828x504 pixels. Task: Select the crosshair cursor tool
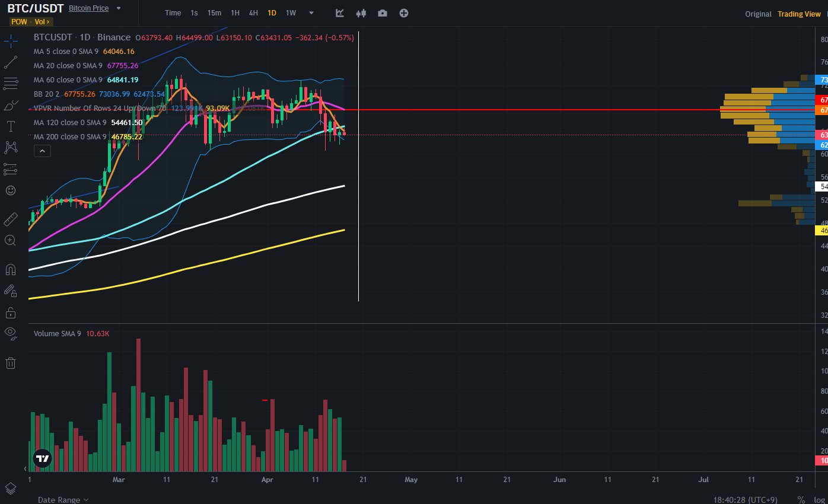pos(11,40)
